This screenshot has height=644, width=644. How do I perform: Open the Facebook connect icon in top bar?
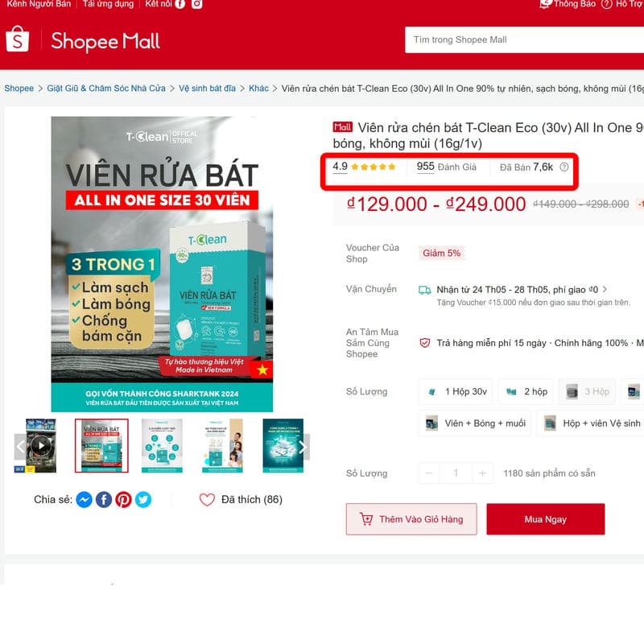(x=180, y=4)
